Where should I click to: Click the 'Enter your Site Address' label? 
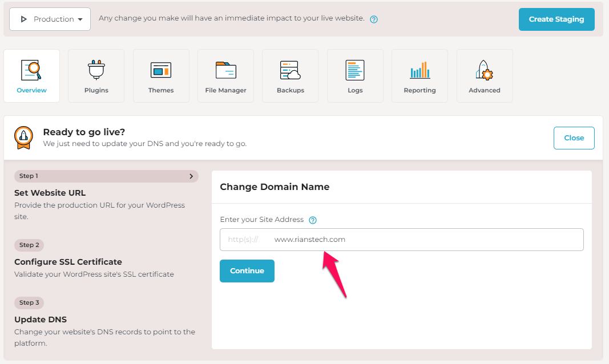[x=262, y=220]
